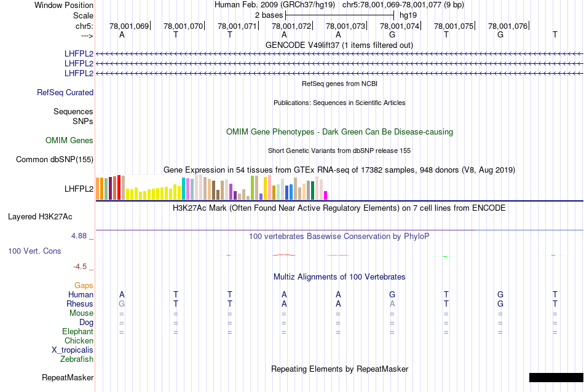The width and height of the screenshot is (584, 392).
Task: Click the black RepeatMasker repeat block
Action: pyautogui.click(x=556, y=377)
